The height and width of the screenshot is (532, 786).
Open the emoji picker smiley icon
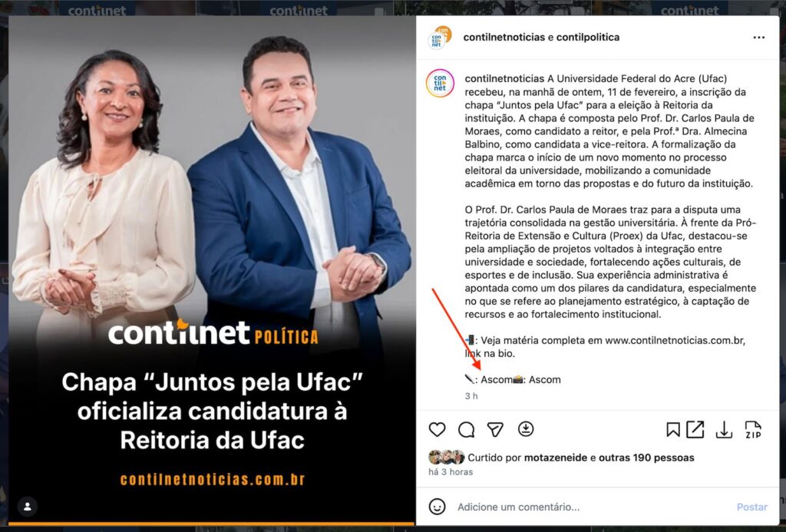pos(437,507)
